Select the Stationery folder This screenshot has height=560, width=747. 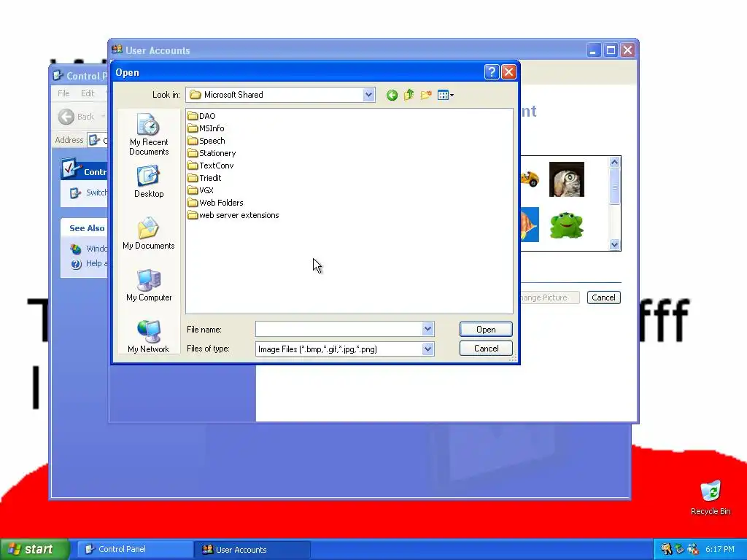pos(212,153)
